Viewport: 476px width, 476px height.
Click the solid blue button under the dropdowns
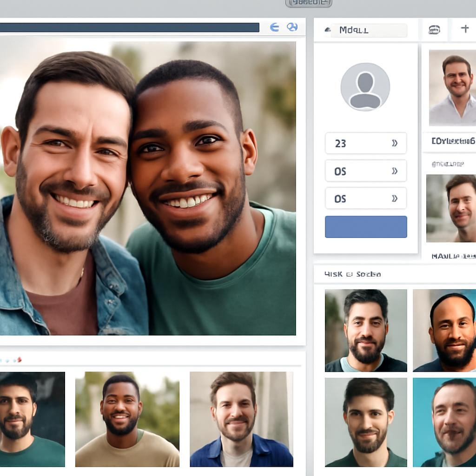(x=366, y=227)
